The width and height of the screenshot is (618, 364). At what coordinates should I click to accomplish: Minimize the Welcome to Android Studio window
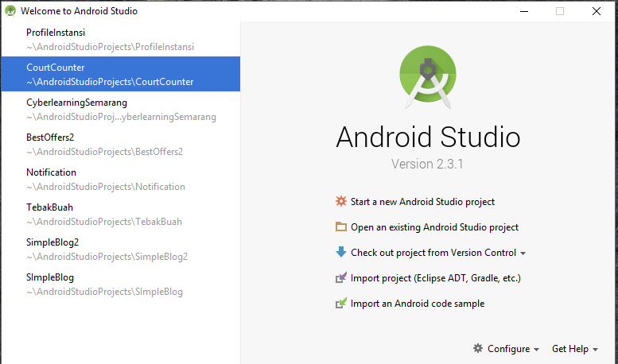[x=524, y=11]
